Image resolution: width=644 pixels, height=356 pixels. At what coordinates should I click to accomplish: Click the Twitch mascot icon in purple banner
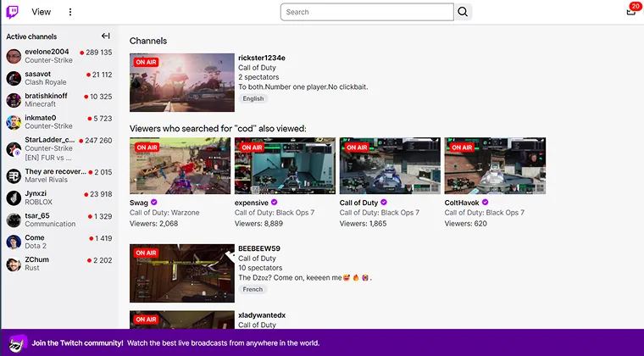tap(18, 343)
